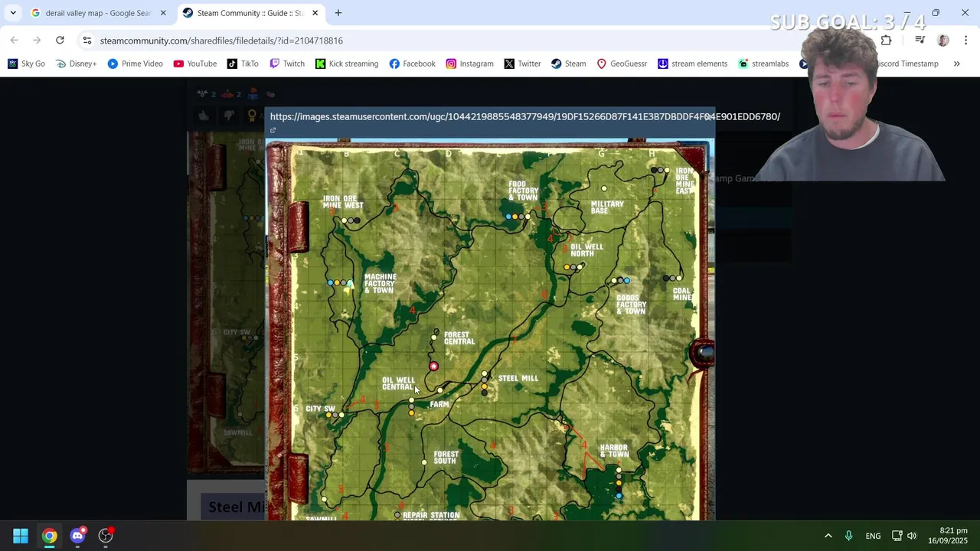Image resolution: width=980 pixels, height=551 pixels.
Task: Close the derail valley map Google tab
Action: tap(162, 13)
